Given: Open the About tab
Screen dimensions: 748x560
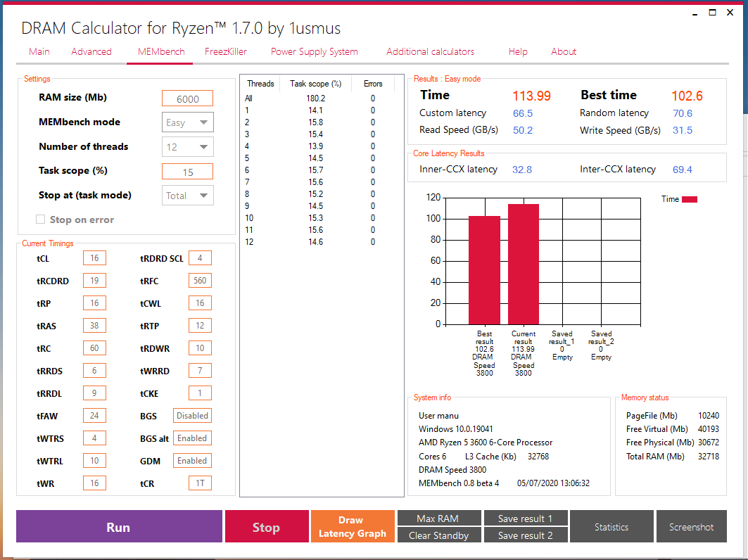Looking at the screenshot, I should (x=564, y=51).
